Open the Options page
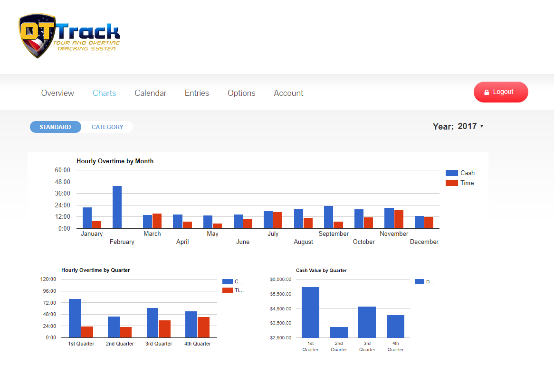 click(x=241, y=93)
